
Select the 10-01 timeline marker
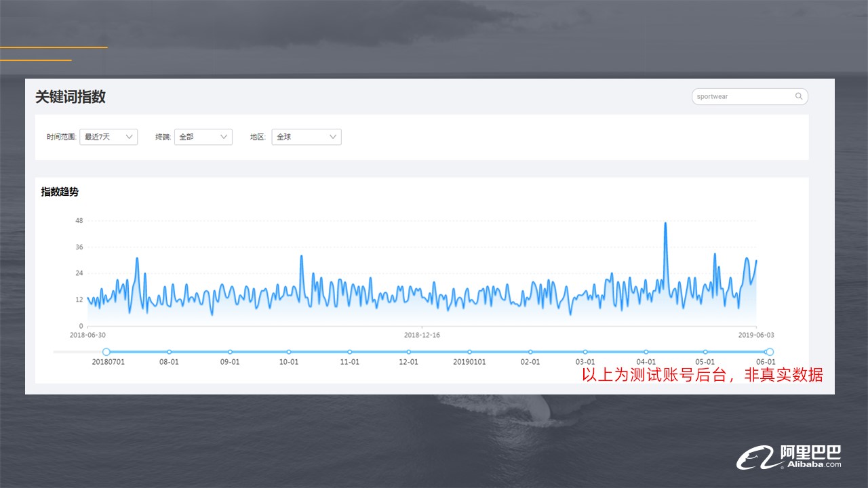point(289,352)
